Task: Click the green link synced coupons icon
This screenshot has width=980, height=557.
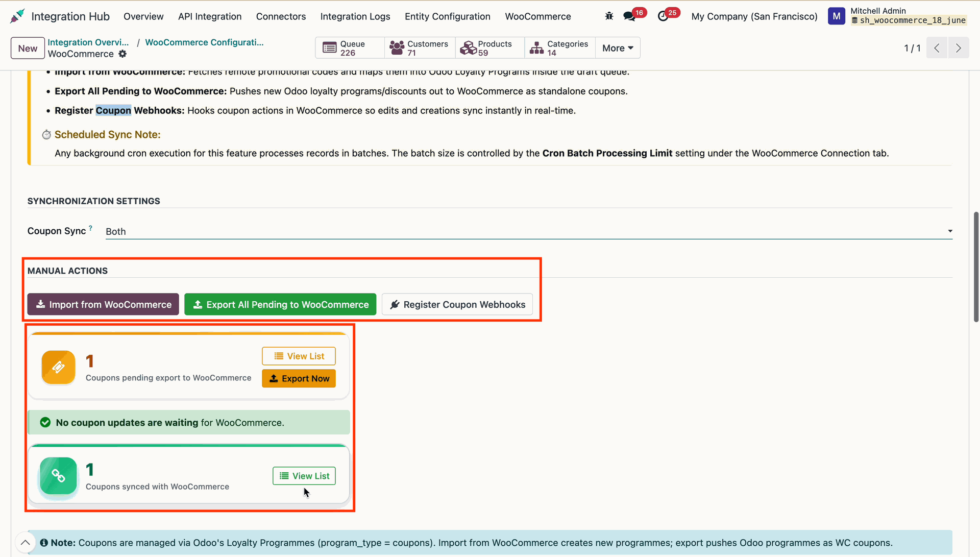Action: pos(58,476)
